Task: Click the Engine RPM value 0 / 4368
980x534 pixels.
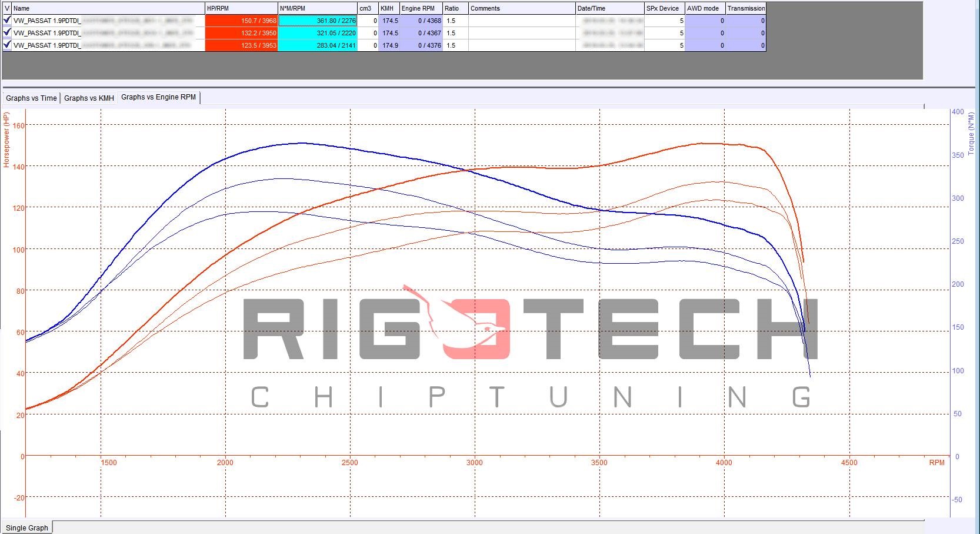Action: [421, 21]
